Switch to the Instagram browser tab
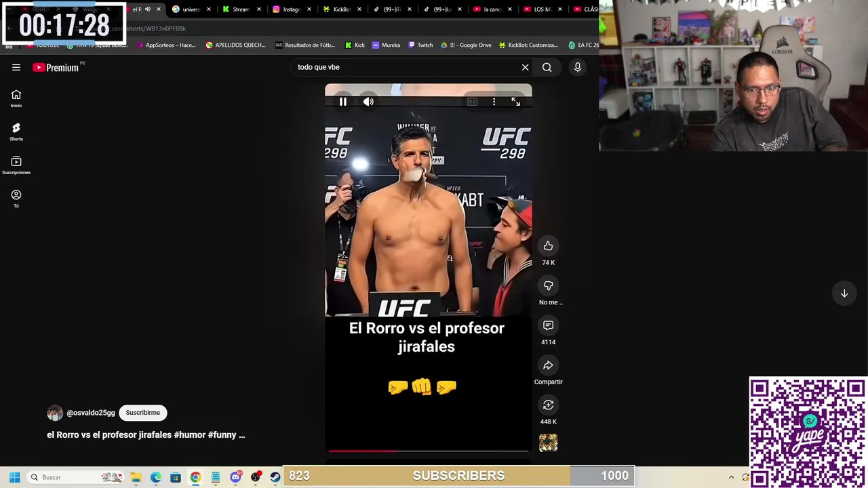The image size is (868, 488). (x=292, y=9)
